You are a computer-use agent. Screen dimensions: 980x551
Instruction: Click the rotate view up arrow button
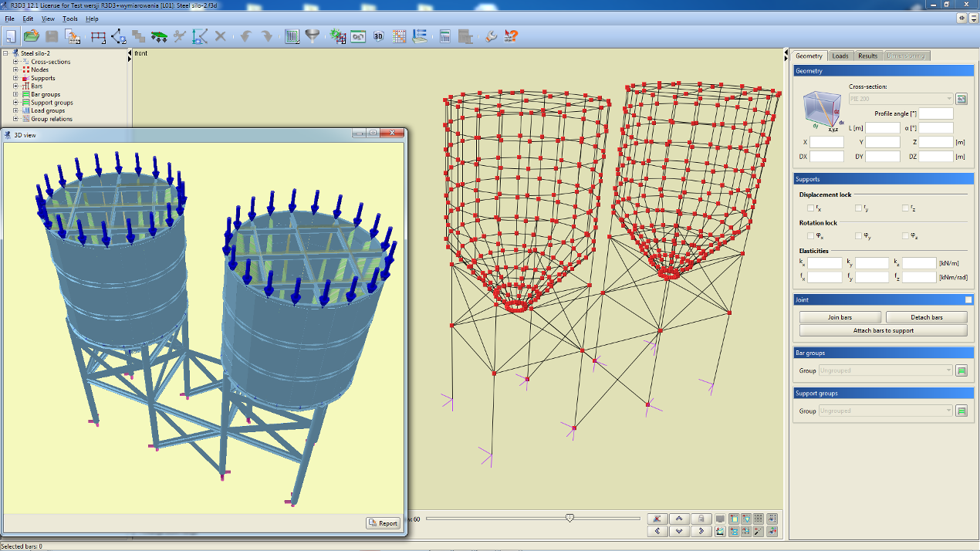(679, 519)
